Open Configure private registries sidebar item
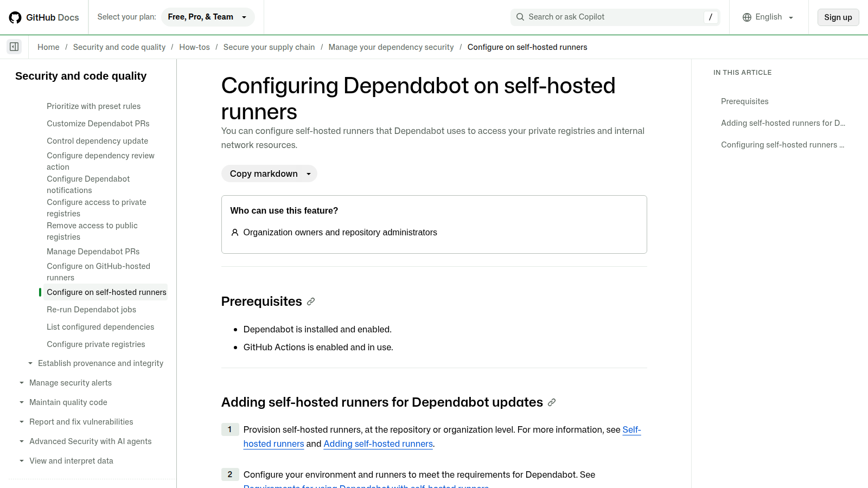Image resolution: width=868 pixels, height=488 pixels. pyautogui.click(x=96, y=344)
